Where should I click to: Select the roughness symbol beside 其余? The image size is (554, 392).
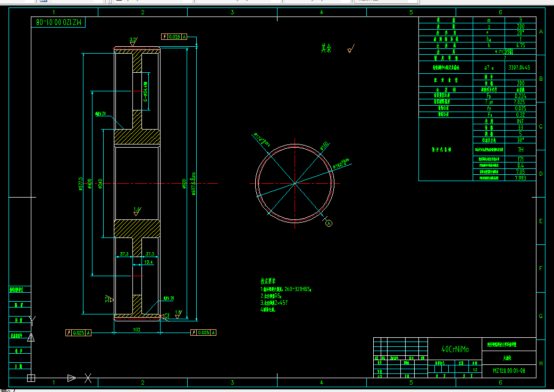(350, 49)
